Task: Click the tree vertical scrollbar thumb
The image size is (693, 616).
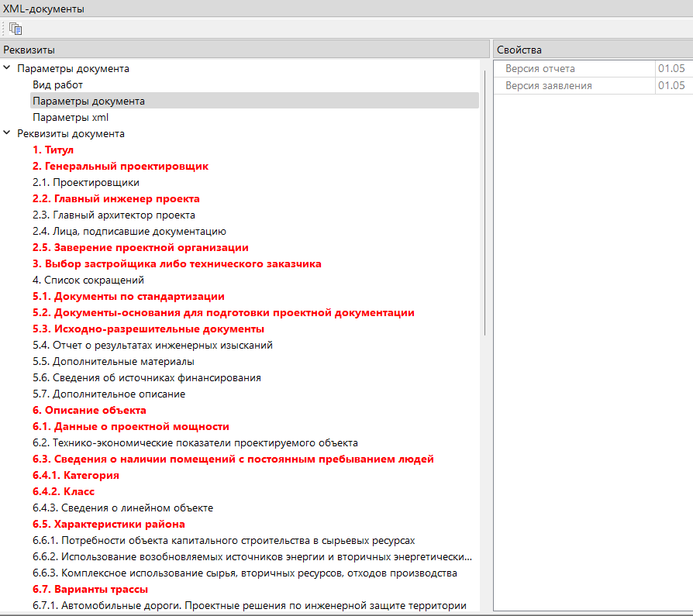Action: 484,203
